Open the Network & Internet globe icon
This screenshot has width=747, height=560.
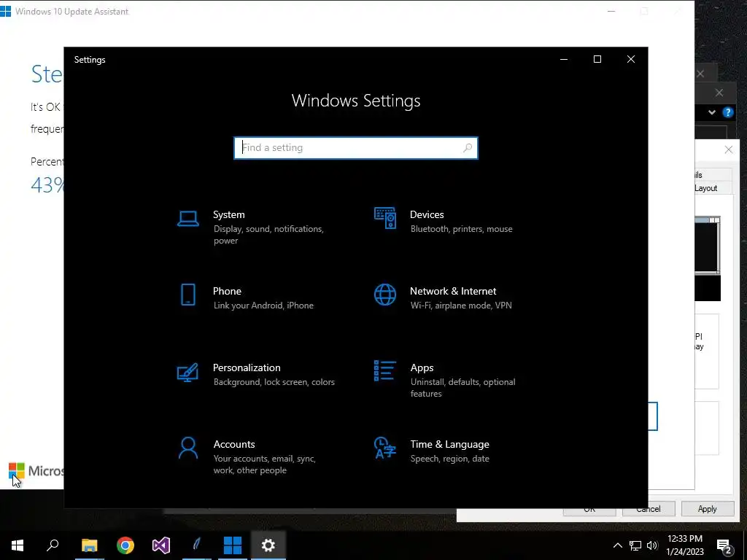point(385,295)
